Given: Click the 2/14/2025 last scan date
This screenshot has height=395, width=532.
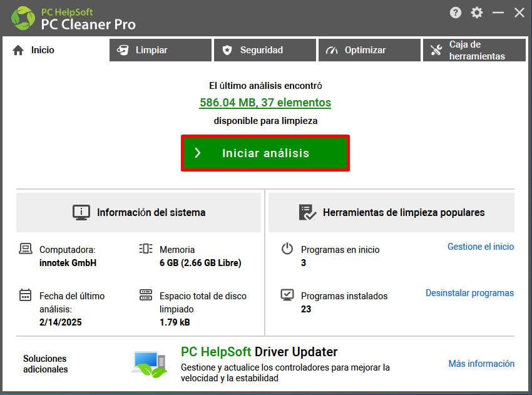Looking at the screenshot, I should (x=60, y=322).
